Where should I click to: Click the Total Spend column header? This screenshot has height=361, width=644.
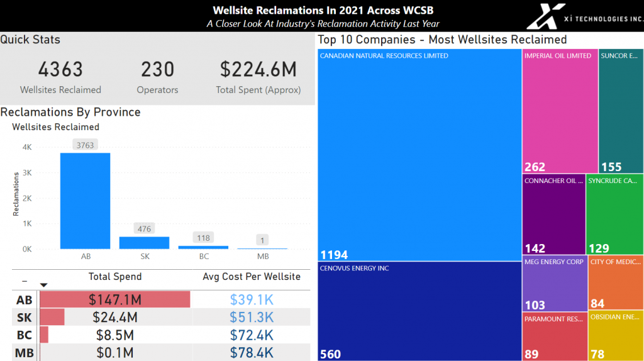tap(115, 276)
